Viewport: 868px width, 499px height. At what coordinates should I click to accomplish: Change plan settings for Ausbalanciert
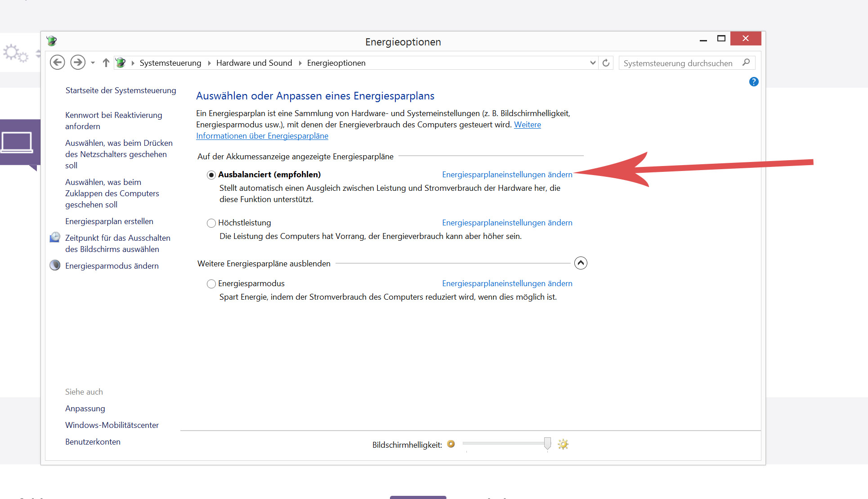point(507,175)
